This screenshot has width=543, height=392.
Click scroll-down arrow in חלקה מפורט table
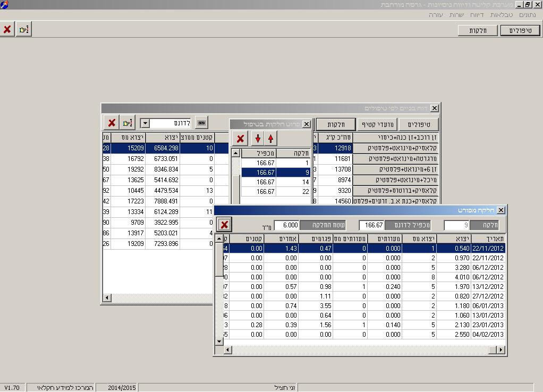tap(219, 342)
